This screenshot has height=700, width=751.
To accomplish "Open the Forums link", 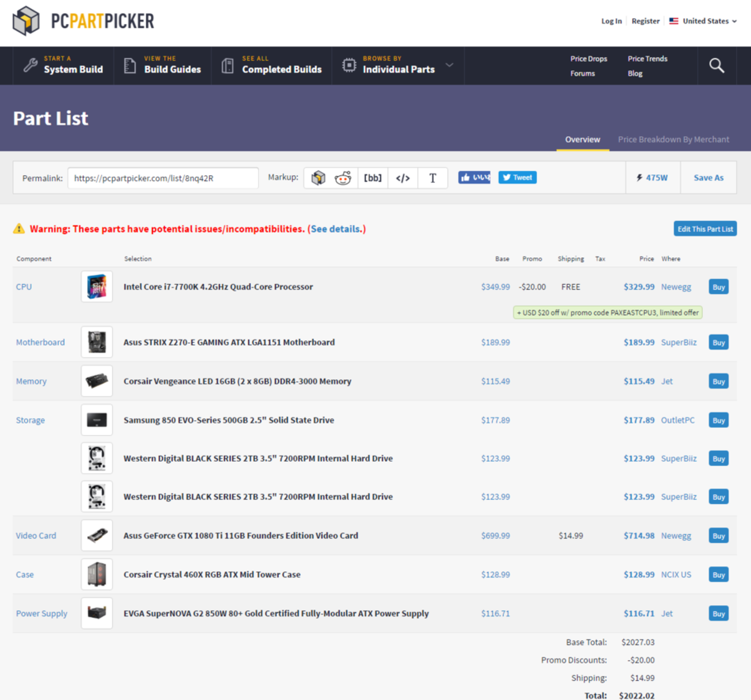I will 582,73.
